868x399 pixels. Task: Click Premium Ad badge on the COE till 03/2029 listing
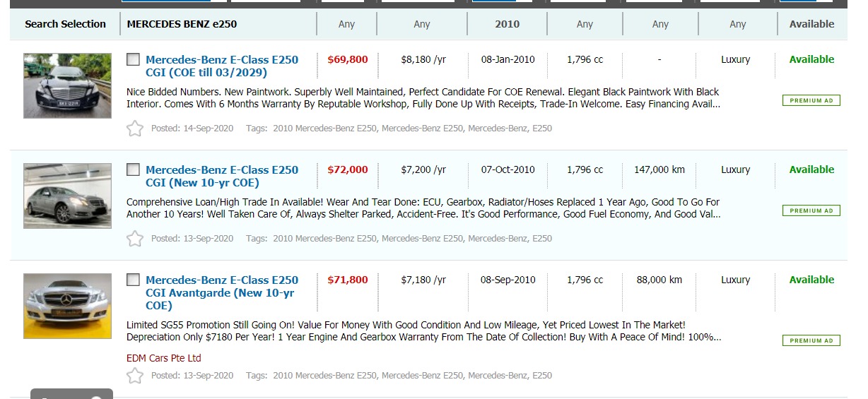(x=811, y=100)
